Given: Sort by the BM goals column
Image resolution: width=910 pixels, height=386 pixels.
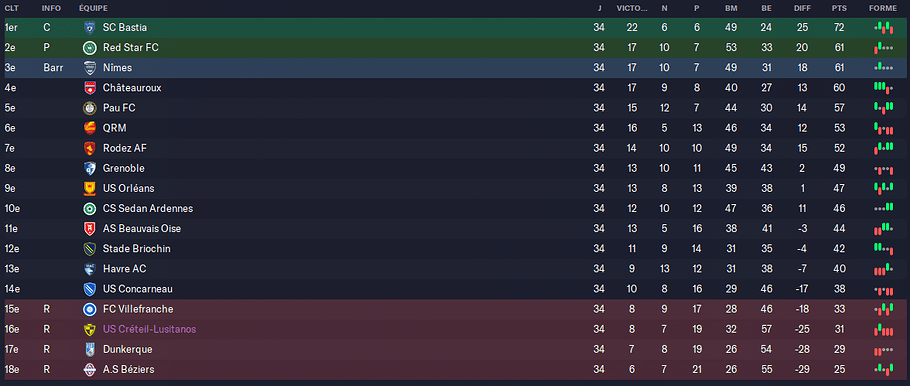Looking at the screenshot, I should click(731, 8).
